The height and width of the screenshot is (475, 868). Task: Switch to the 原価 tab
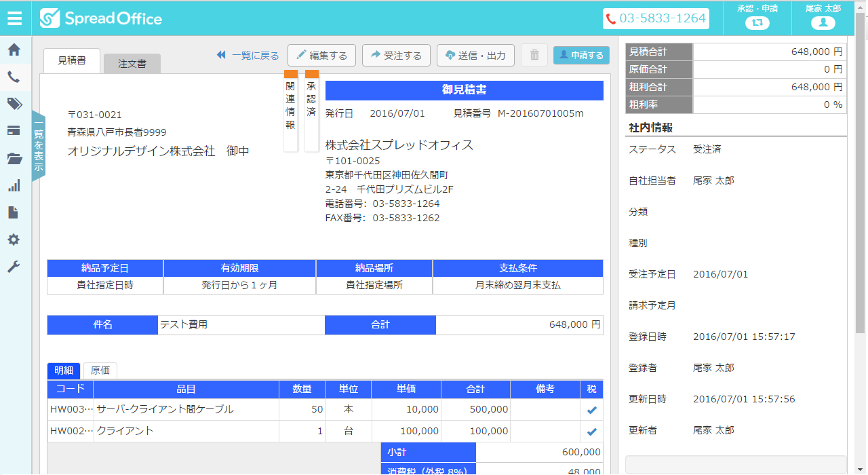(100, 370)
